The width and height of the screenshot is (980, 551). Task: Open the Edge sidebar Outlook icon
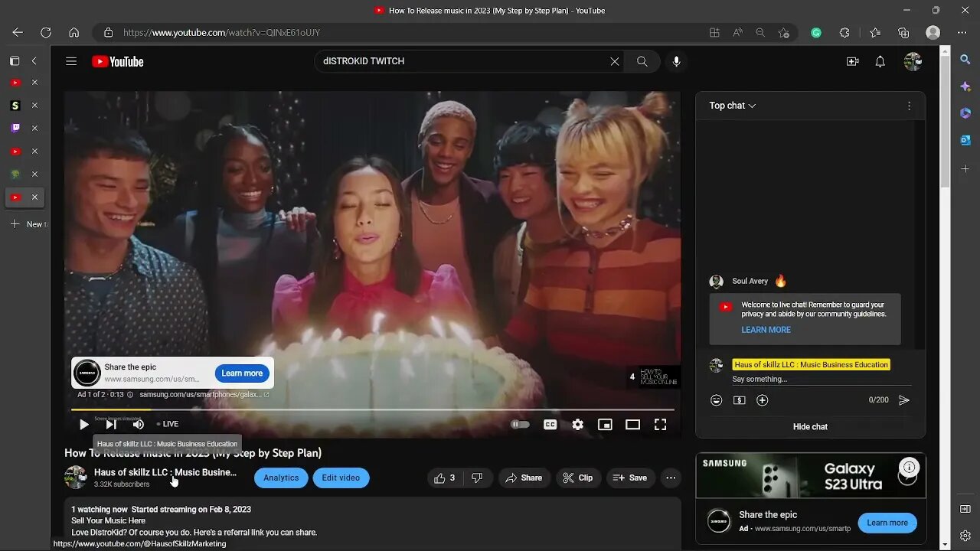(x=965, y=140)
